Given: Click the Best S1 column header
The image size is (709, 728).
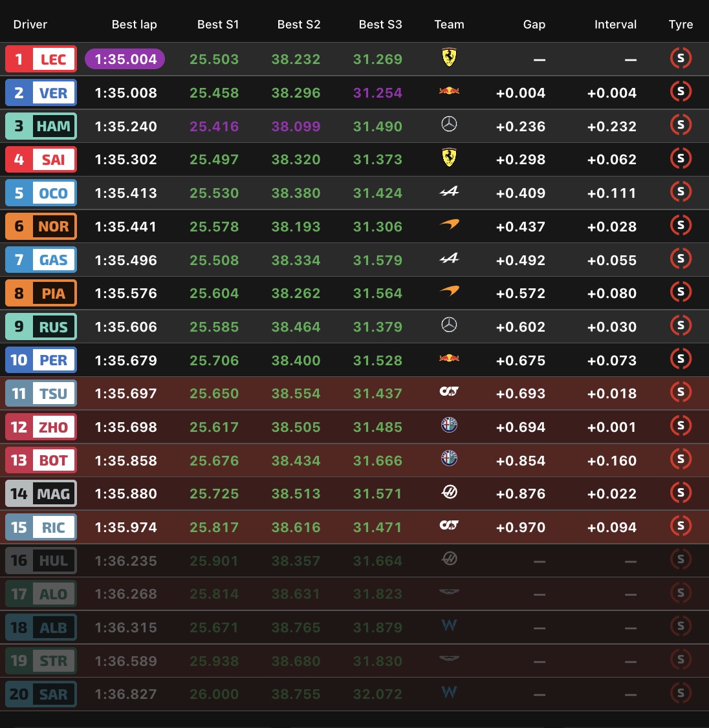Looking at the screenshot, I should coord(218,25).
